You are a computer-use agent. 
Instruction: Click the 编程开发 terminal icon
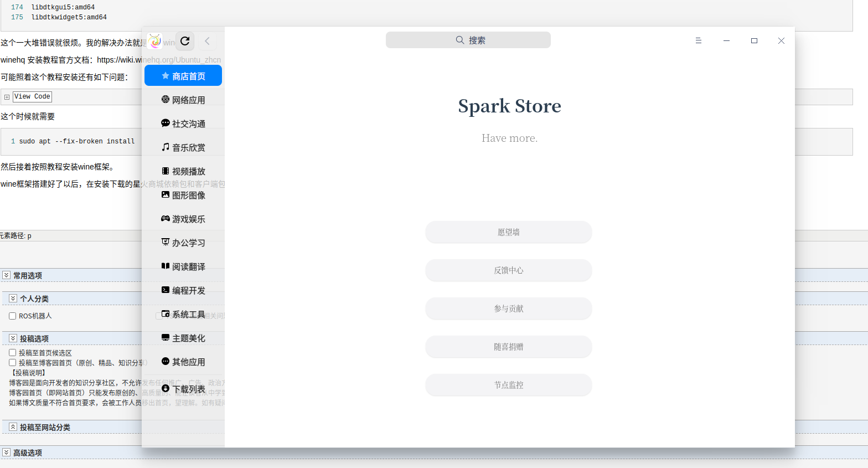pos(165,290)
